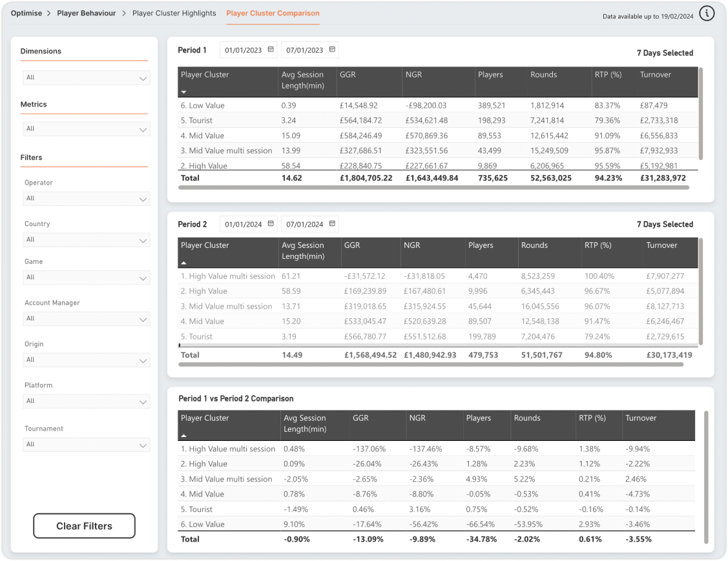
Task: Click Period 1 table horizontal scrollbar
Action: [x=433, y=188]
